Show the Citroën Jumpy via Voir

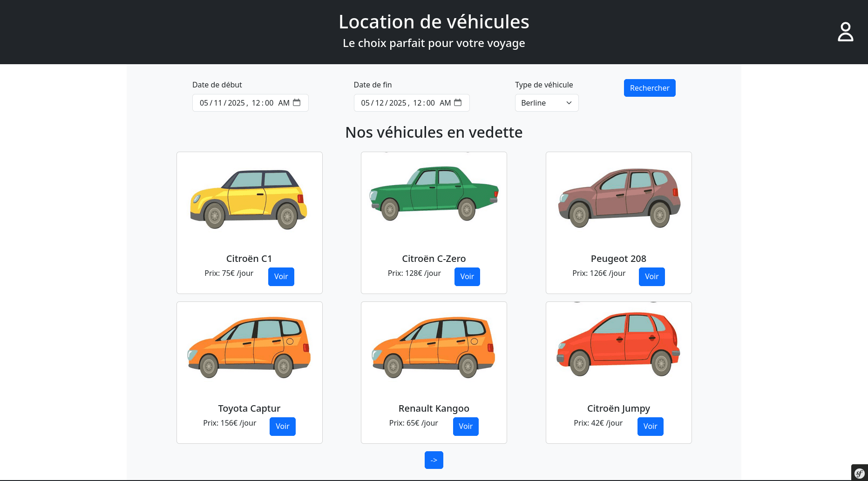click(x=650, y=426)
